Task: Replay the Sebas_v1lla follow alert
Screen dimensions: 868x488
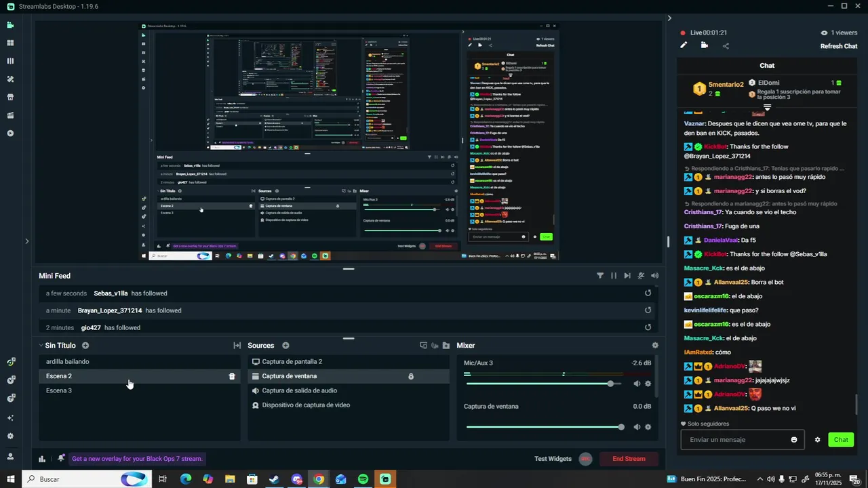Action: (x=648, y=293)
